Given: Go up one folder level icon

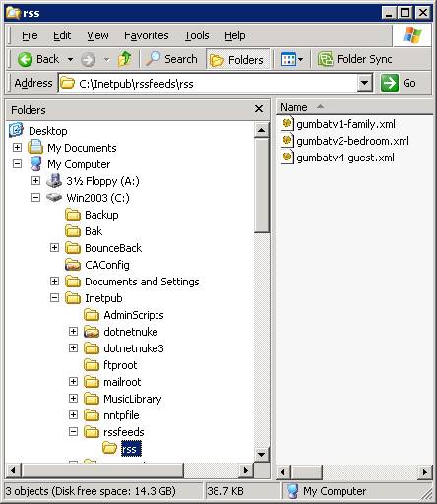Looking at the screenshot, I should coord(124,59).
